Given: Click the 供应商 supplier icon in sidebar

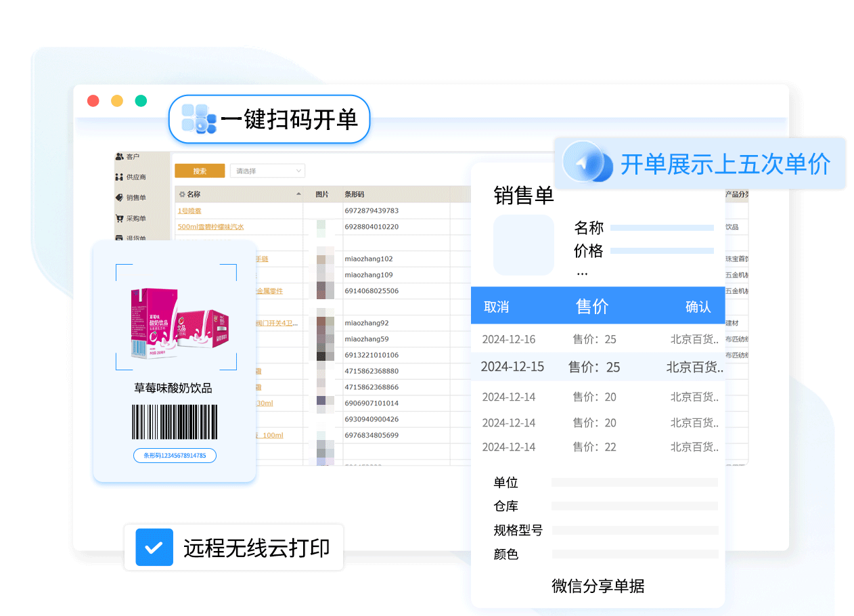Looking at the screenshot, I should tap(120, 177).
